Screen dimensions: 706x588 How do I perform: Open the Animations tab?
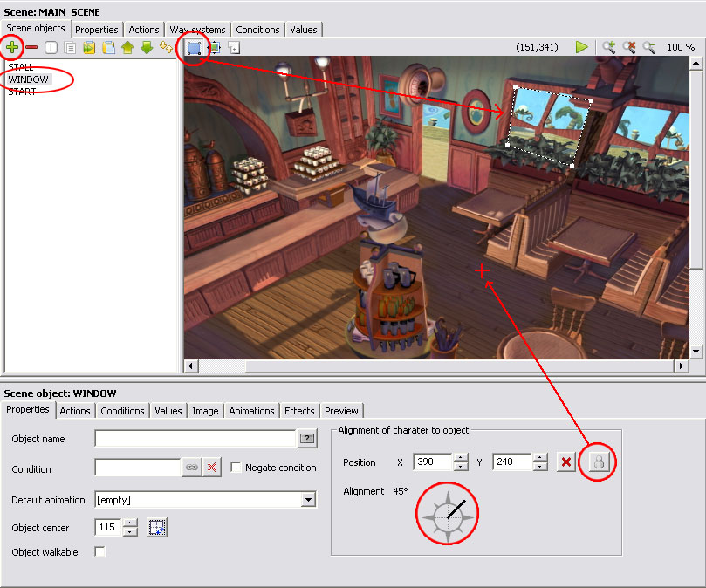(251, 411)
